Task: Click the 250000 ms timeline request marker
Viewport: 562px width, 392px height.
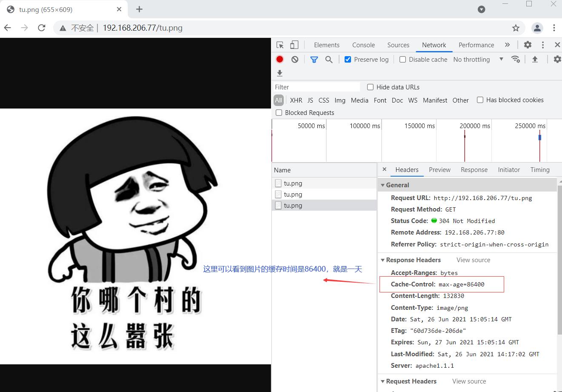Action: (x=540, y=137)
